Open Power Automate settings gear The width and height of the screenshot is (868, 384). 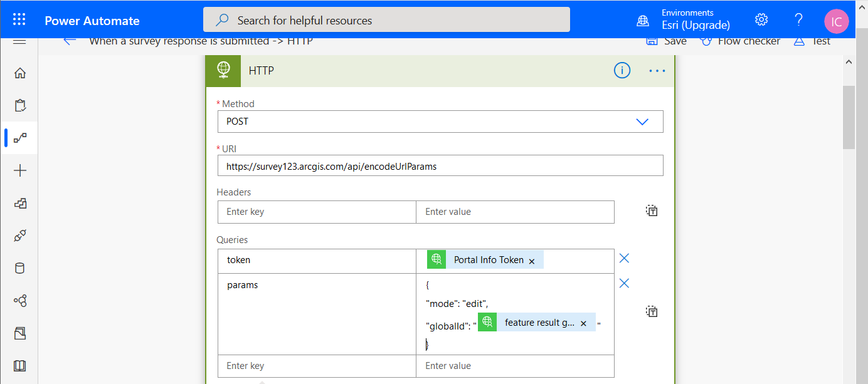[761, 19]
